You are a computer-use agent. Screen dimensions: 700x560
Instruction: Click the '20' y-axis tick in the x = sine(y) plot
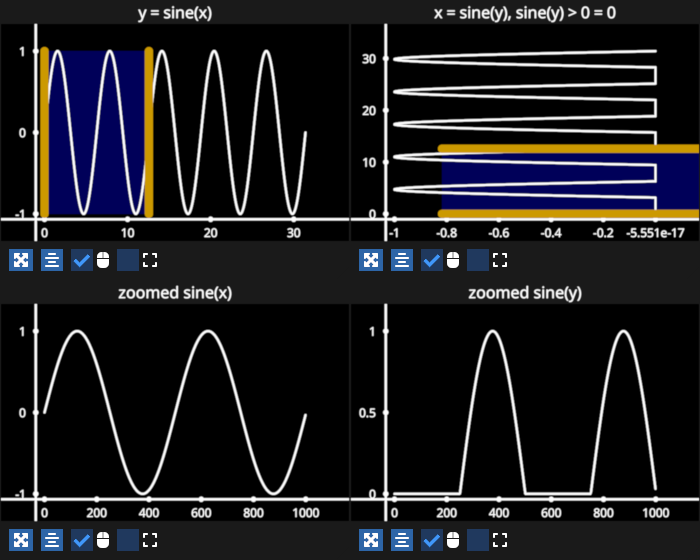369,111
